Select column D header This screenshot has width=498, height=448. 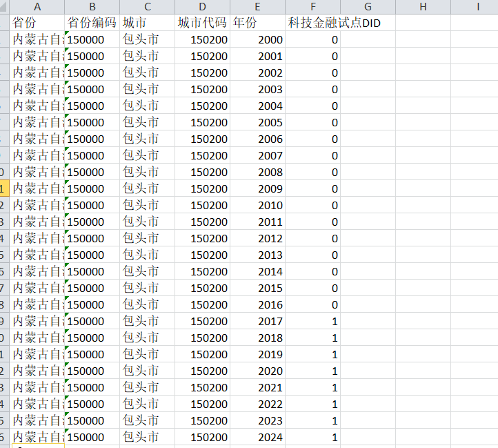point(202,7)
